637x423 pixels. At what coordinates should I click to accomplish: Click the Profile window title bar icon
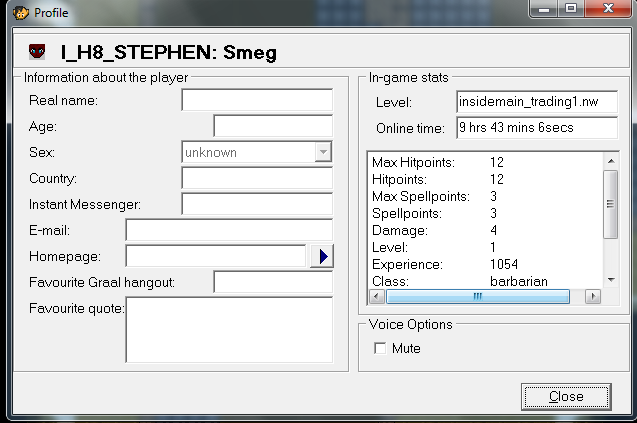tap(18, 13)
